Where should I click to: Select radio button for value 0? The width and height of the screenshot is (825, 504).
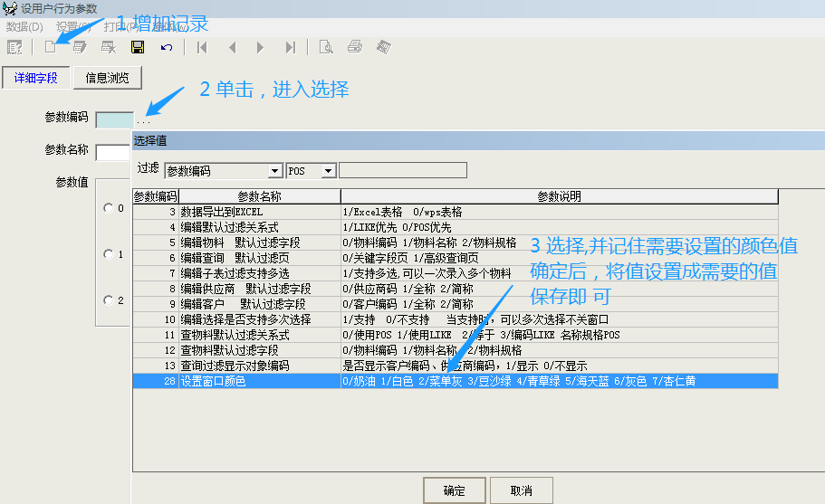coord(109,208)
